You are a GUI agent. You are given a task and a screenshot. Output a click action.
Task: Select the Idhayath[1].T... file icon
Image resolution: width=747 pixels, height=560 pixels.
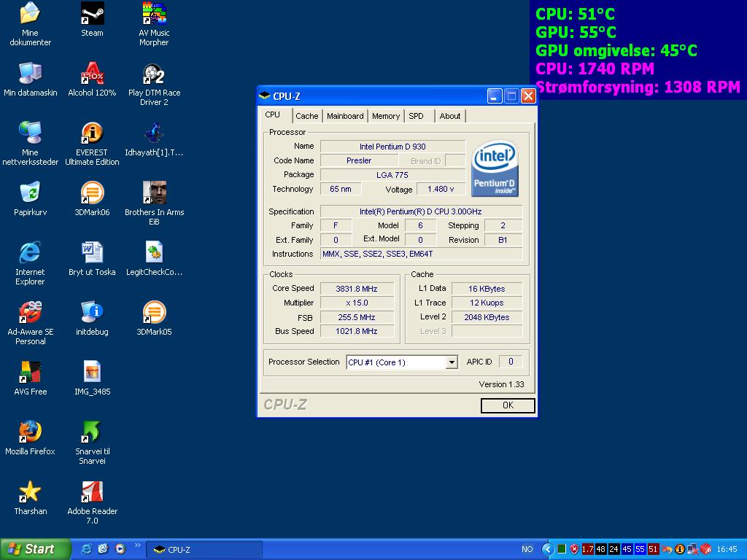[x=154, y=133]
